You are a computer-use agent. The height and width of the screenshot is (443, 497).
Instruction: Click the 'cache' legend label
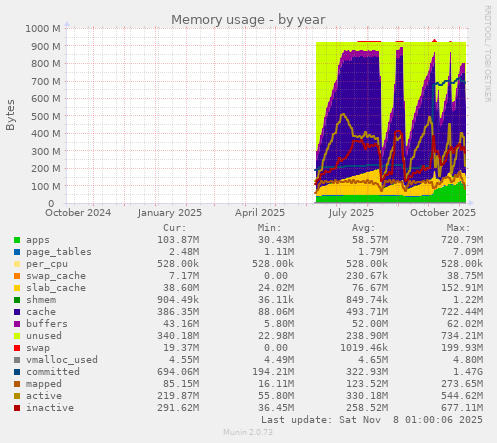click(41, 312)
